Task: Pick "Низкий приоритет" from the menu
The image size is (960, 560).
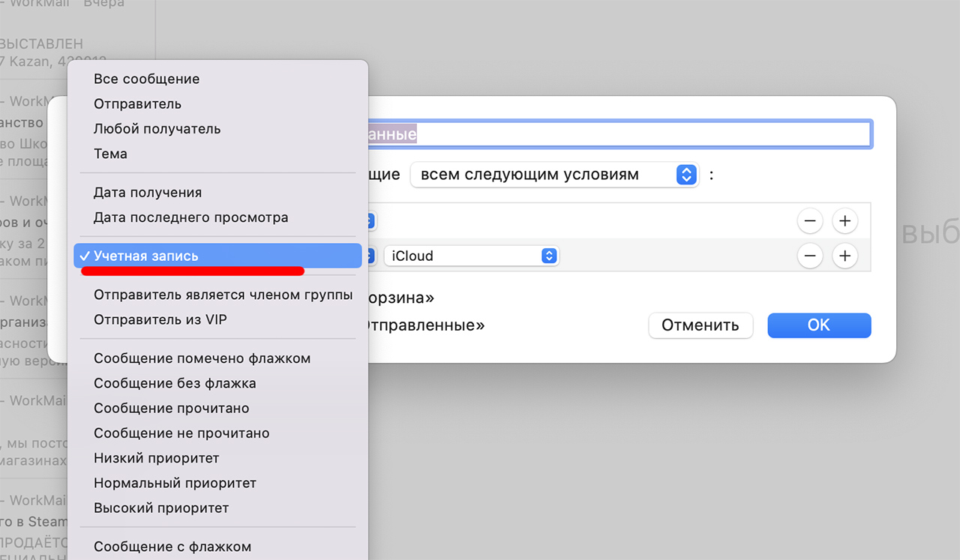Action: point(156,457)
